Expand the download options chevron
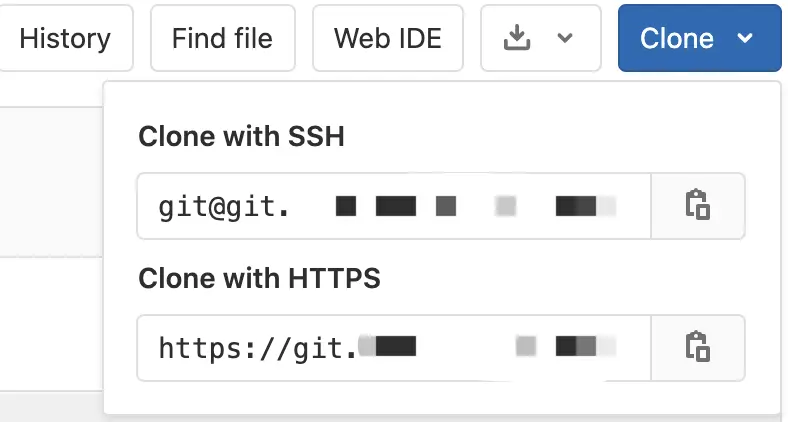The width and height of the screenshot is (788, 422). tap(565, 38)
